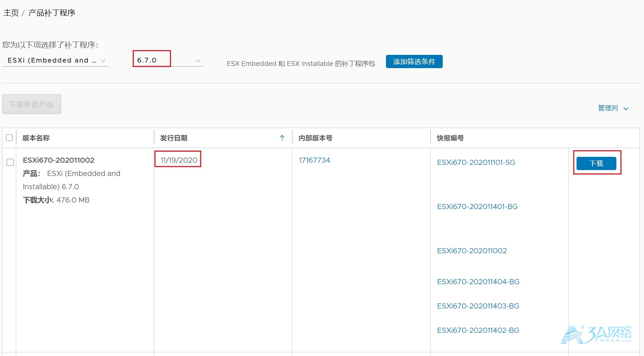Open bulletin ESXi670-202011402-BG
Viewport: 644px width, 356px height.
click(478, 330)
